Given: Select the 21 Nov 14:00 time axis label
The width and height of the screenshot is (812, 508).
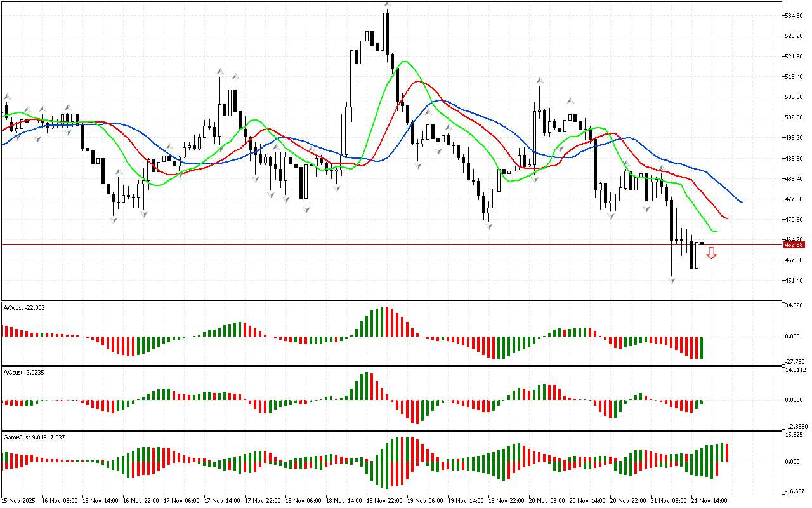Looking at the screenshot, I should (710, 500).
